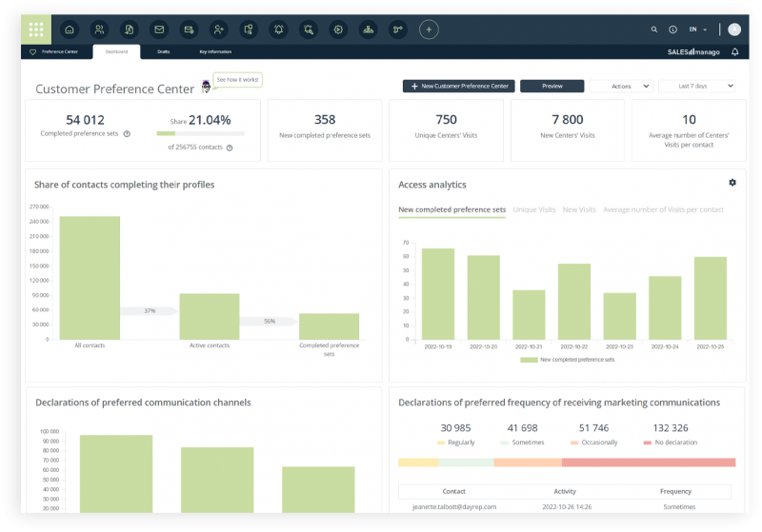
Task: Click the circled plus icon in top bar
Action: click(429, 30)
